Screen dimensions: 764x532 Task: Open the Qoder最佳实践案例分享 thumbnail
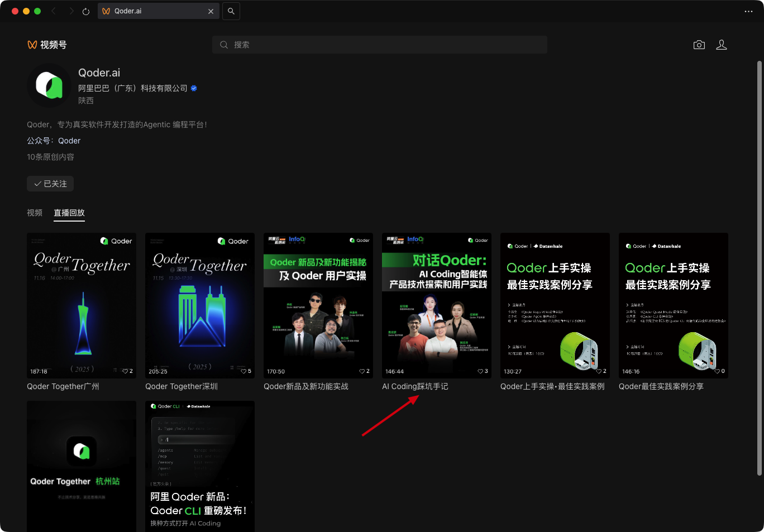[674, 305]
